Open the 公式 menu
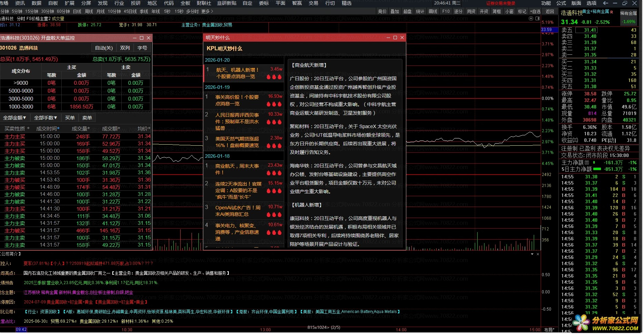 pos(561,3)
